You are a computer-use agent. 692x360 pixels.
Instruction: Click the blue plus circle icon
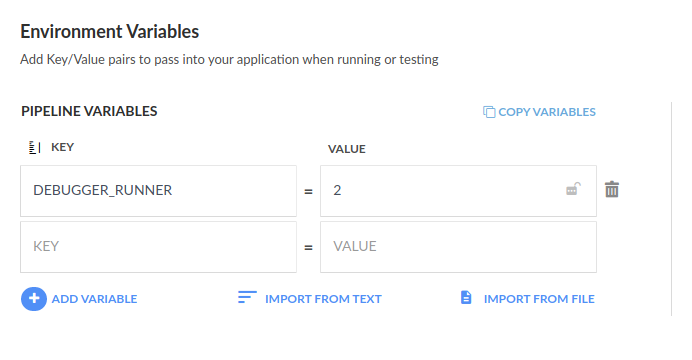pos(34,299)
